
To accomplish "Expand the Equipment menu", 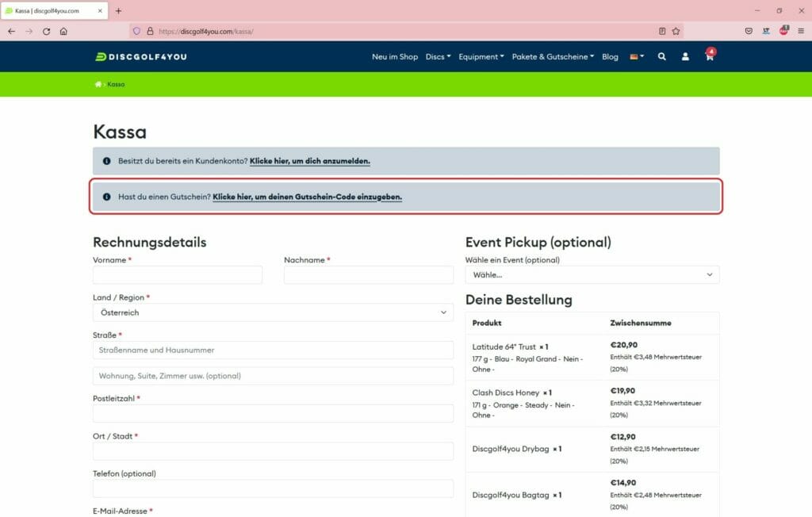I will point(481,57).
